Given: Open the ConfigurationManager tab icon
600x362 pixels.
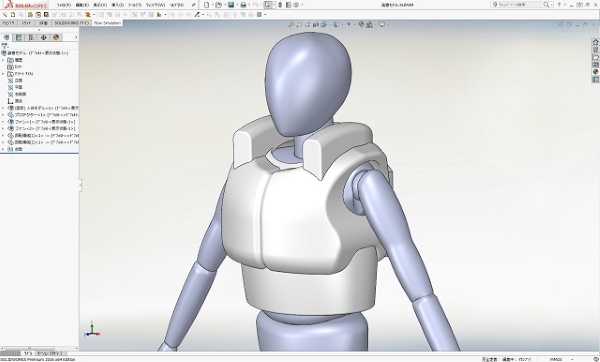Looking at the screenshot, I should [x=31, y=37].
